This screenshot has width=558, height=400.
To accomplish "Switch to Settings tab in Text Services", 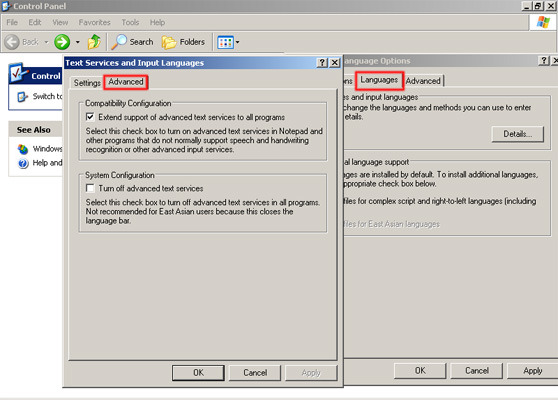I will click(x=87, y=83).
